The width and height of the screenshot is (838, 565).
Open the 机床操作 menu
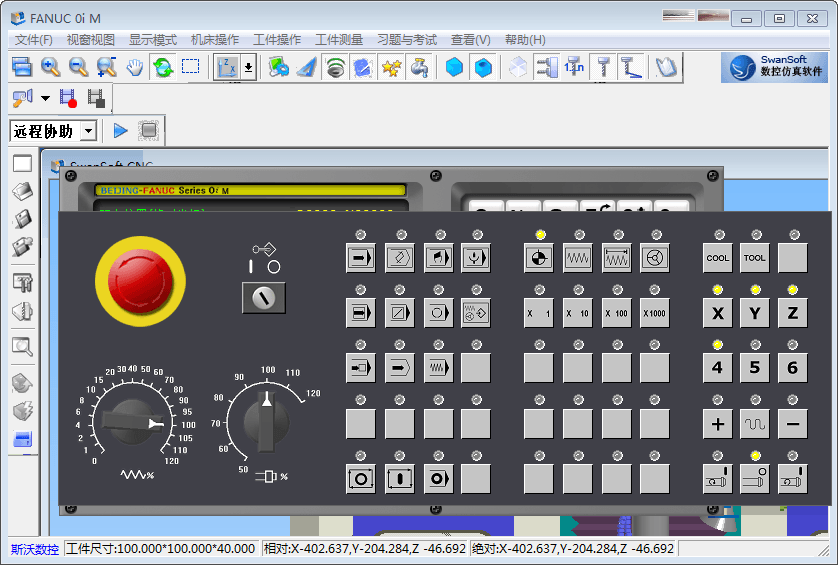coord(215,40)
